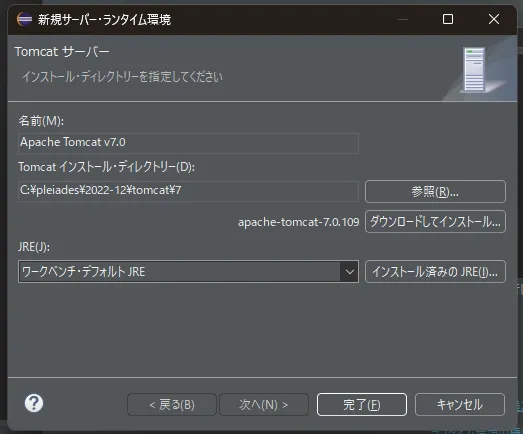Click the 次へ(N) next button
Viewport: 523px width, 434px height.
point(264,405)
